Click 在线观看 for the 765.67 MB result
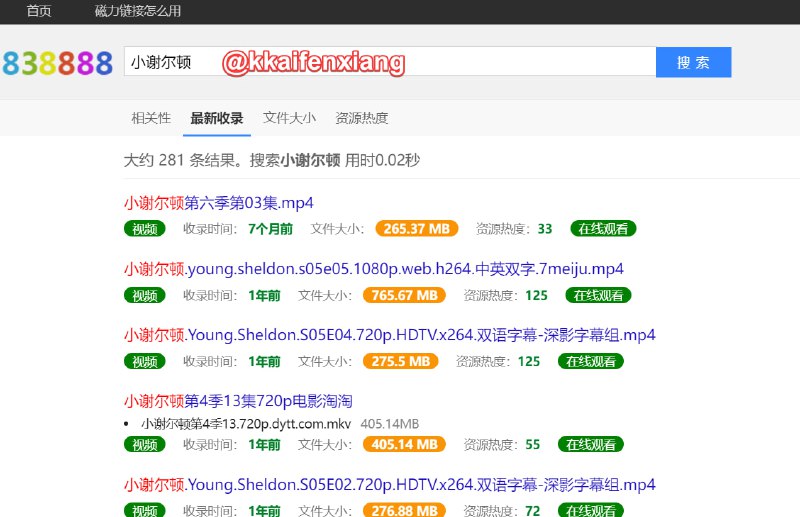This screenshot has height=517, width=800. click(x=599, y=295)
